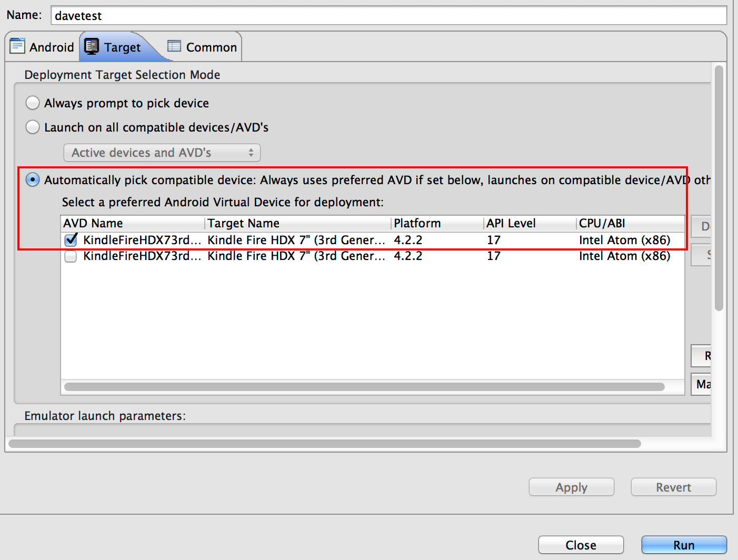Click Intel Atom (x86) in the checked row
This screenshot has width=738, height=560.
[x=625, y=240]
